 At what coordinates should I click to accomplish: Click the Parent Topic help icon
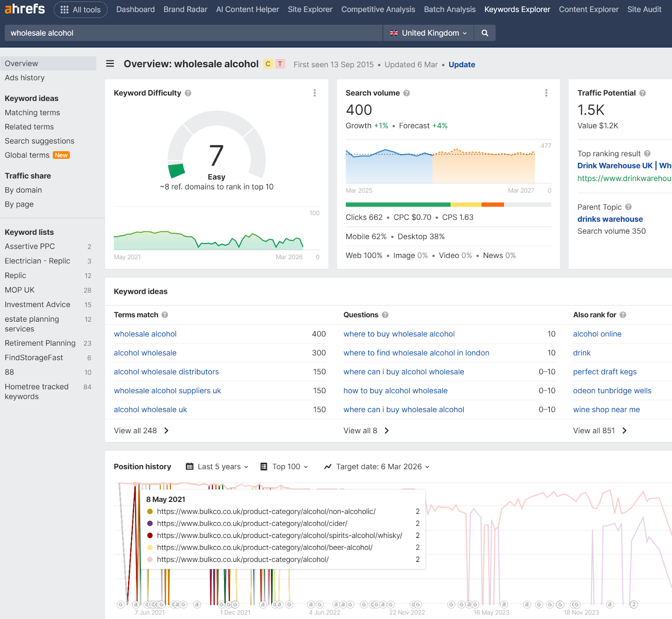click(628, 207)
